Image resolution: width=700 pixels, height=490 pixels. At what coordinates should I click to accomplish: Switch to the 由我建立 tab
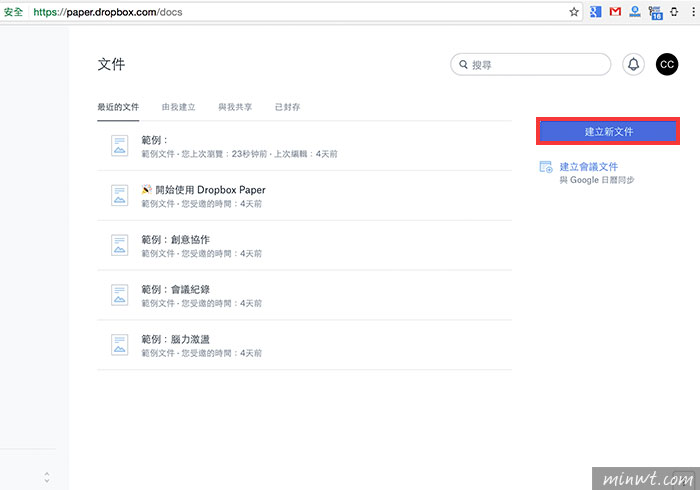(179, 107)
